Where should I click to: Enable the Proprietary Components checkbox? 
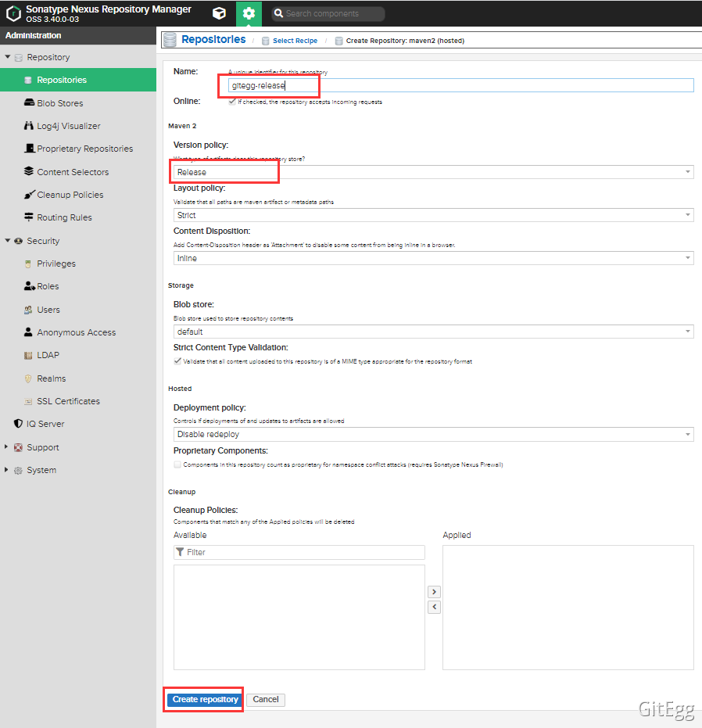(x=177, y=464)
